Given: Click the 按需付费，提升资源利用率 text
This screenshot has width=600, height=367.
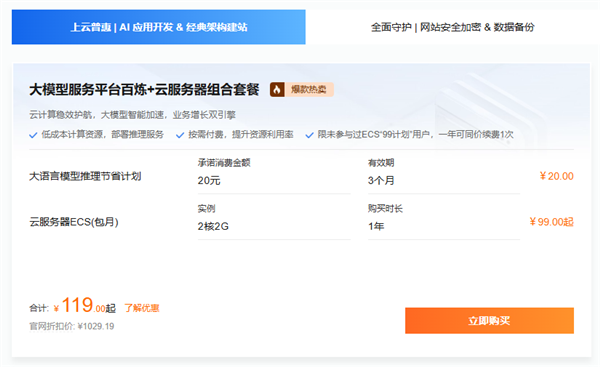Looking at the screenshot, I should 241,134.
